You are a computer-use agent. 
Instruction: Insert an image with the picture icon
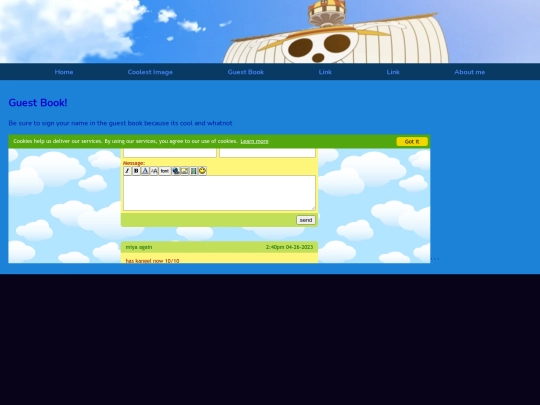click(x=185, y=171)
